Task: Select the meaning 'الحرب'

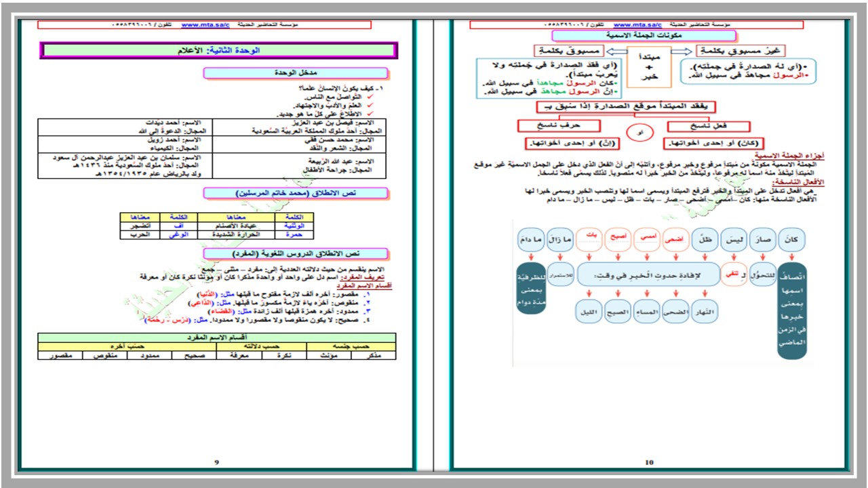Action: 141,234
